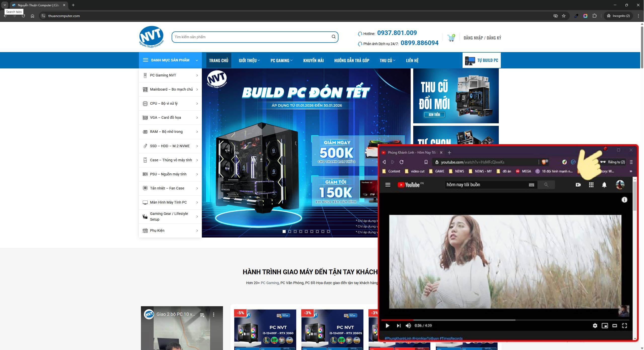
Task: Open YouTube settings gear in player
Action: [595, 326]
